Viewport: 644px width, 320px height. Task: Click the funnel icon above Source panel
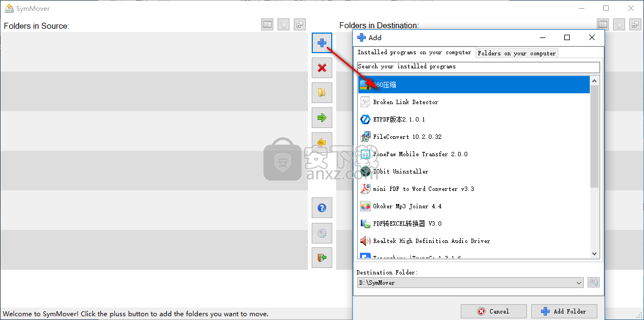tap(284, 24)
